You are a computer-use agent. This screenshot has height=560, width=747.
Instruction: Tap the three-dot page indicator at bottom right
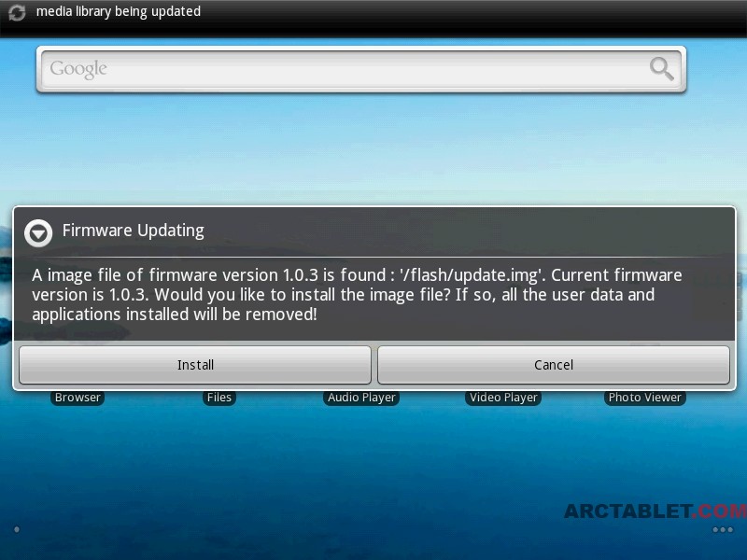[723, 529]
